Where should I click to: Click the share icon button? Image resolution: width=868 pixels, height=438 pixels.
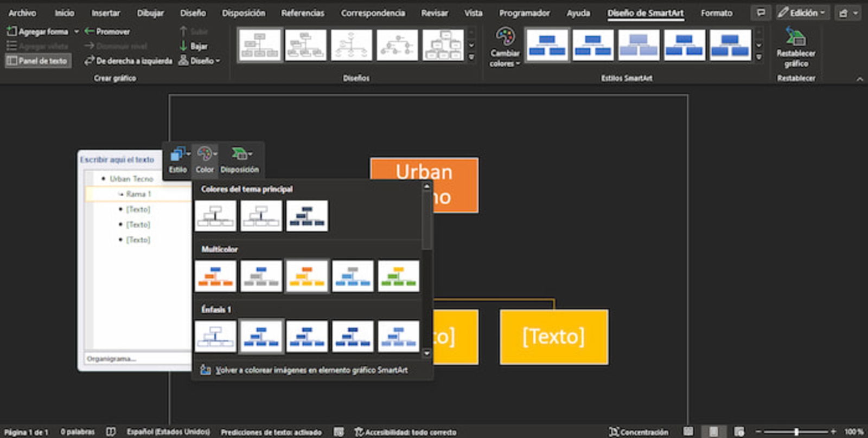click(x=847, y=12)
